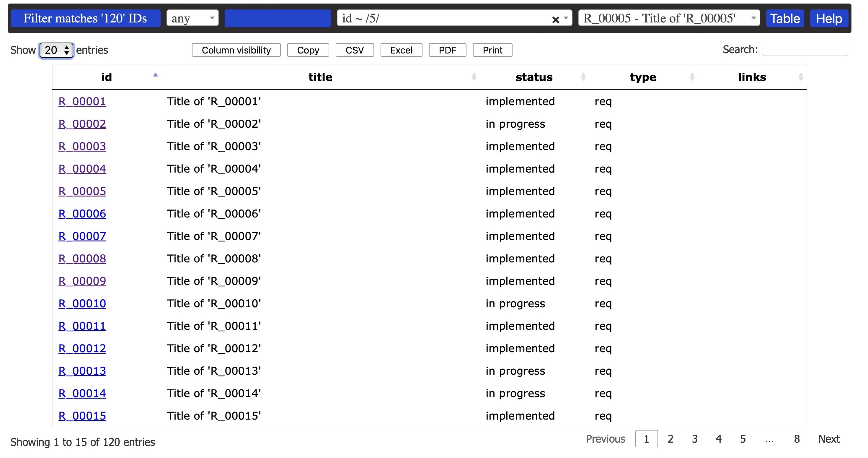Copy the table contents
This screenshot has width=868, height=458.
pyautogui.click(x=308, y=50)
